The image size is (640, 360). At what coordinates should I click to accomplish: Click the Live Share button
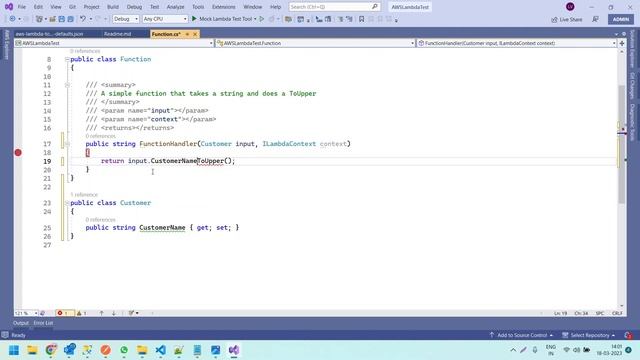coord(567,19)
